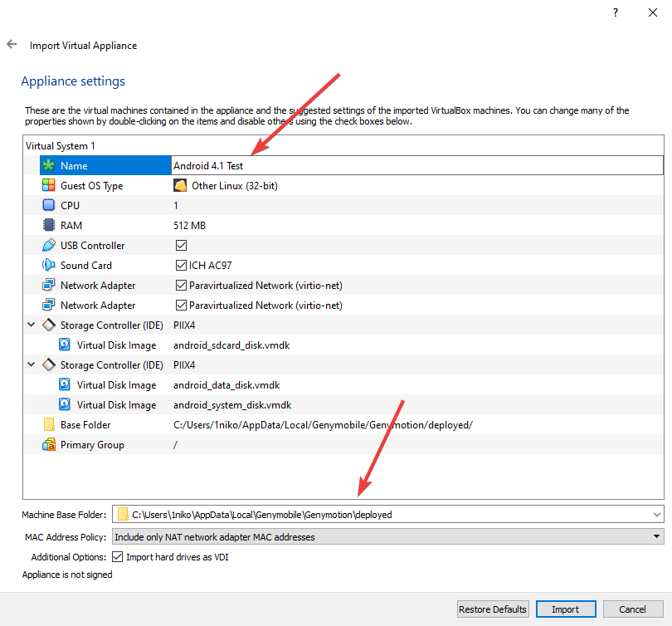Uncheck the first Network Adapter checkbox
672x626 pixels.
pos(182,285)
